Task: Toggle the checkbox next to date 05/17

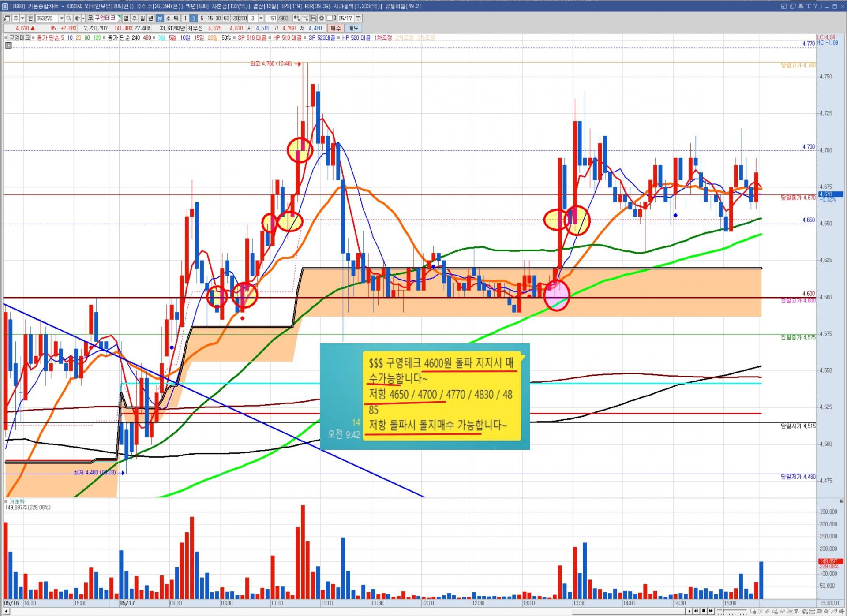Action: click(330, 18)
